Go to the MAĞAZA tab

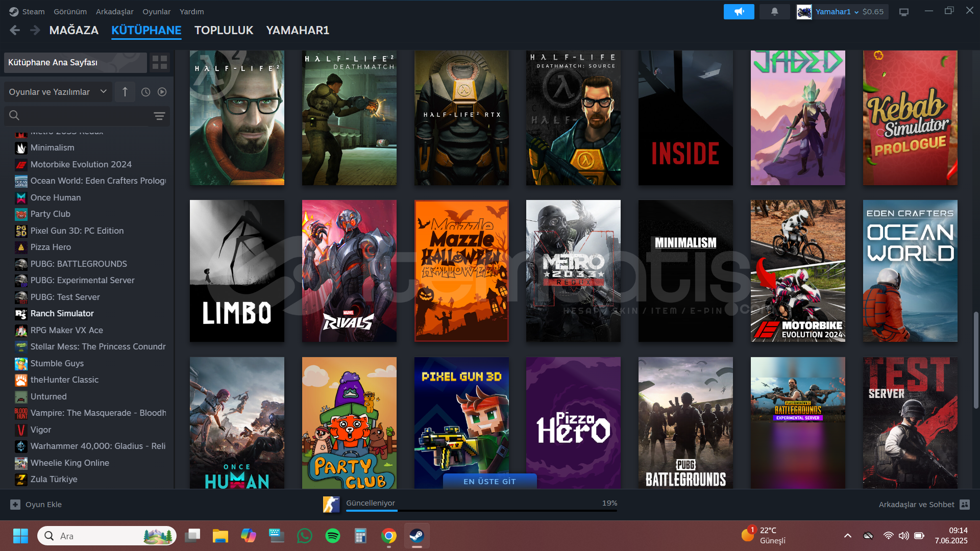coord(74,31)
